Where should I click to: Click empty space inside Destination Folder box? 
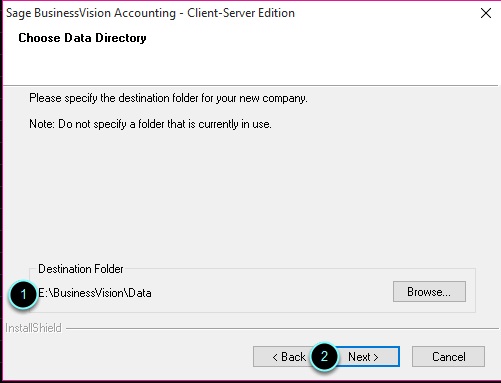[267, 293]
